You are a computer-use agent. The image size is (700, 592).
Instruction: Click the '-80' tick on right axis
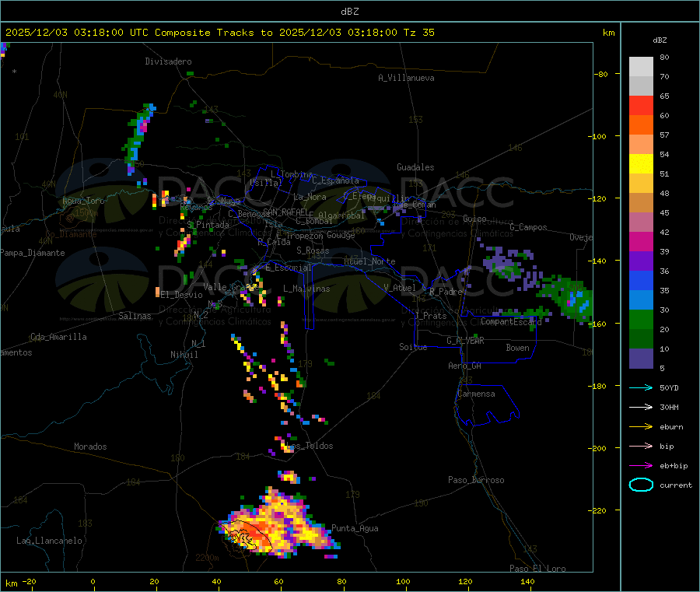point(600,74)
